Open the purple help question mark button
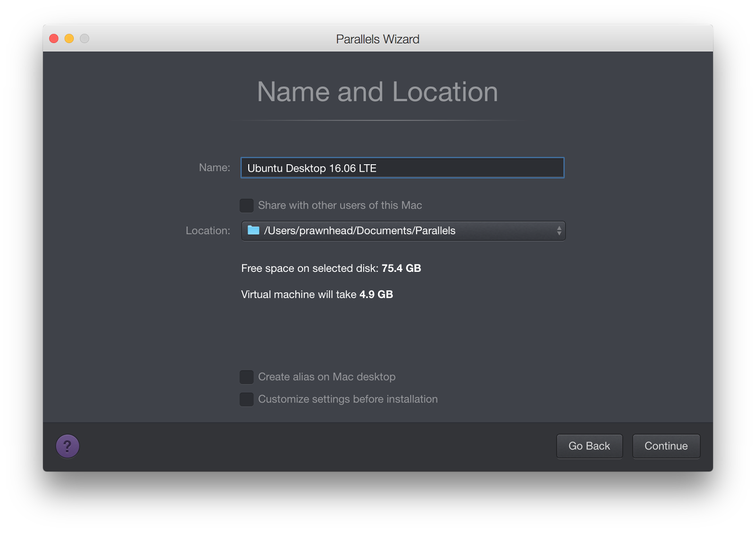This screenshot has width=756, height=533. click(68, 446)
